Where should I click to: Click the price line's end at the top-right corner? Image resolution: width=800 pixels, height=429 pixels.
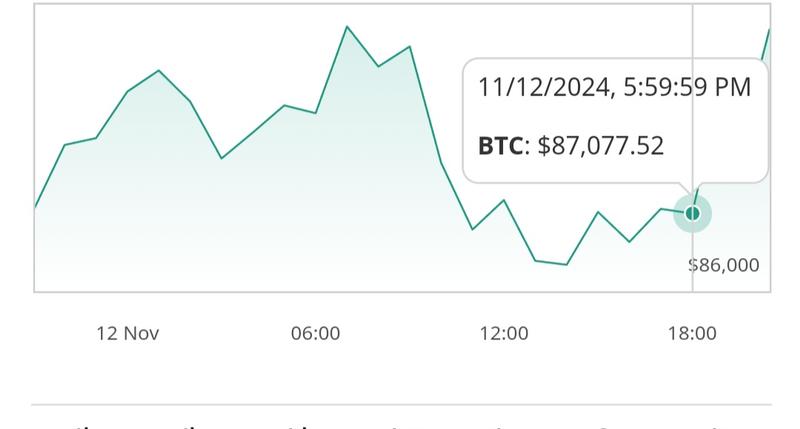(768, 29)
